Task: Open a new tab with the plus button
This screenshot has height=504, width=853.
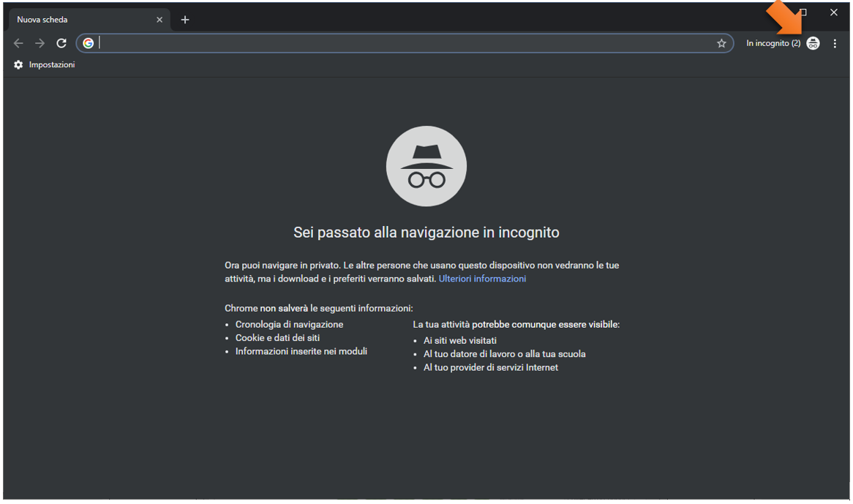Action: tap(185, 20)
